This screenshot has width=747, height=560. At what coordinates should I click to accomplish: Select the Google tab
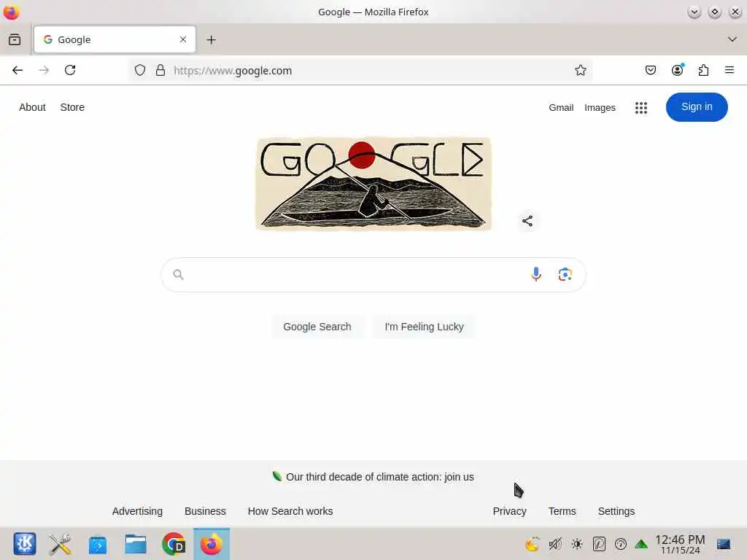coord(115,39)
